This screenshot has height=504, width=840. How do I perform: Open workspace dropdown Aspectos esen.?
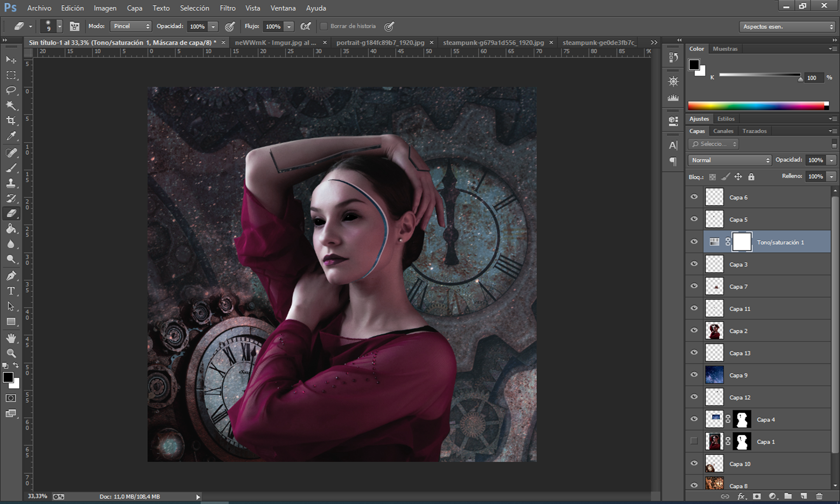tap(787, 27)
